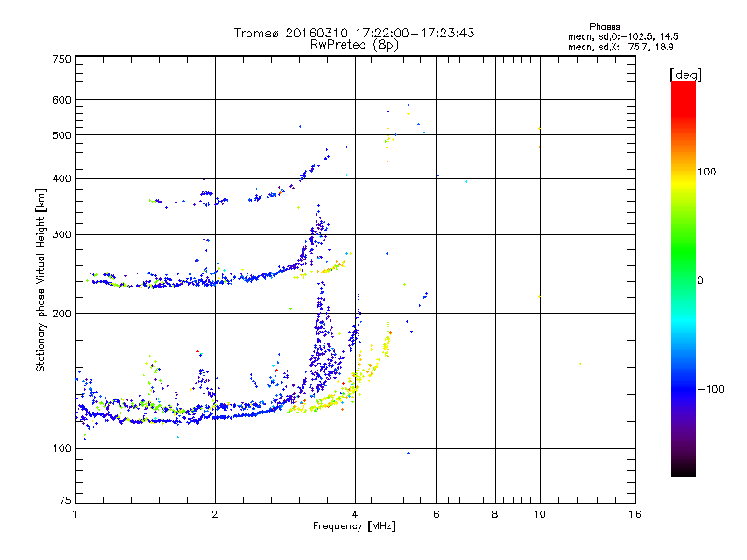Select the "mean, sd,O:-102.5, 14.5" line
Image resolution: width=747 pixels, height=560 pixels.
[x=623, y=36]
